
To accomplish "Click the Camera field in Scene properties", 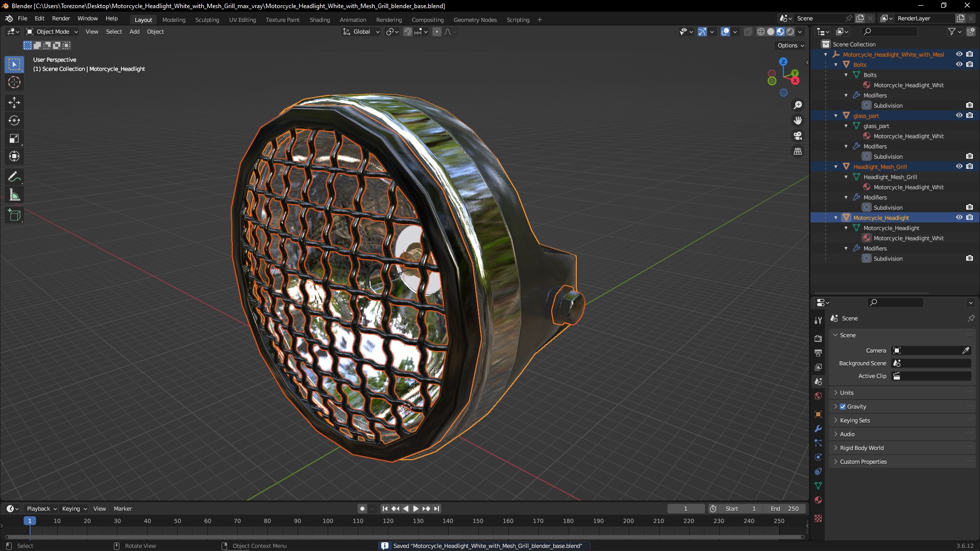I will point(931,350).
